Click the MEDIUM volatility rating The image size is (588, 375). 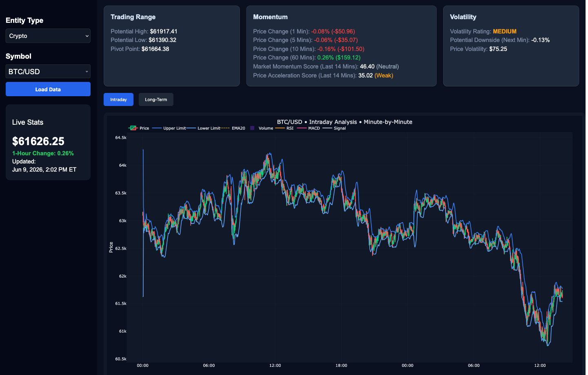click(x=505, y=31)
